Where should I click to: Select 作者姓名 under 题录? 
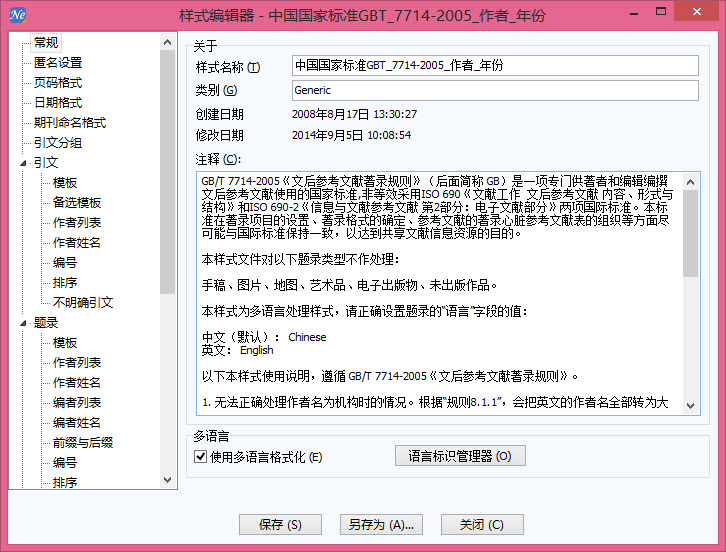[x=77, y=383]
